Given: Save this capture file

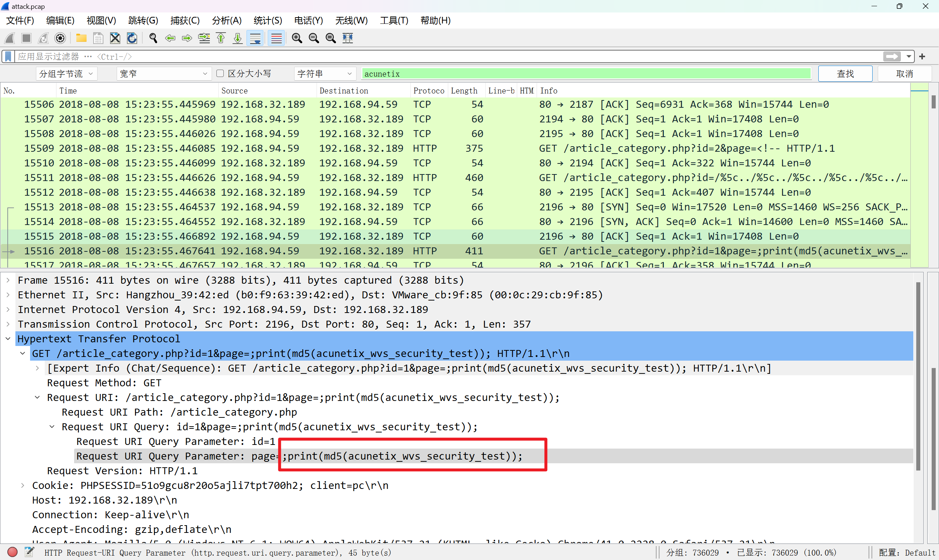Looking at the screenshot, I should tap(98, 38).
